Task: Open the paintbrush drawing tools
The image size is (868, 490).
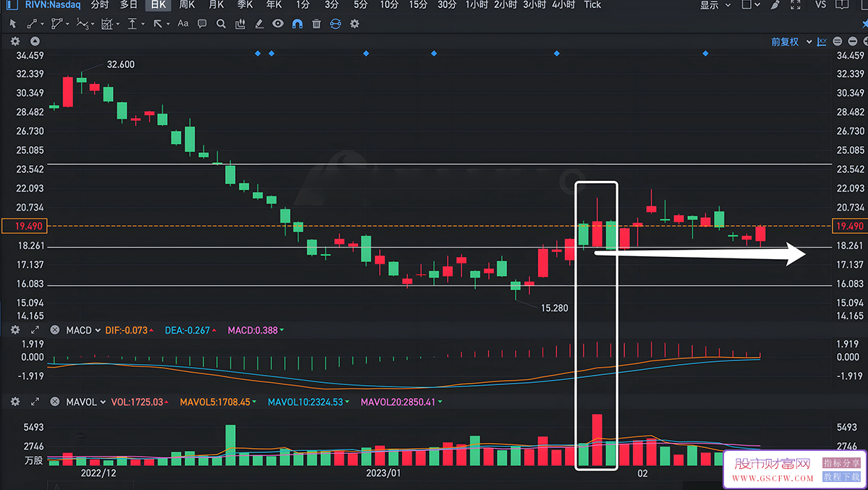Action: click(x=775, y=5)
